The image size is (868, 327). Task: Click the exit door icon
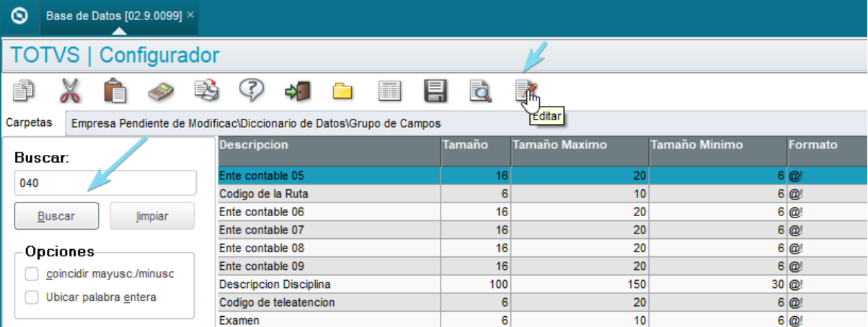click(298, 91)
